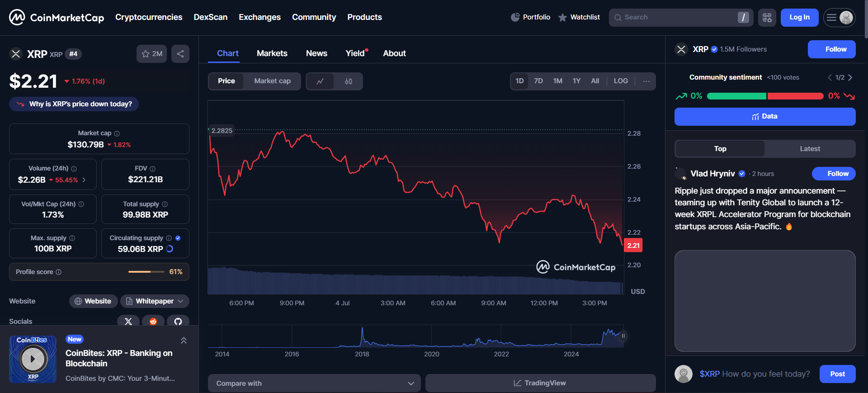The image size is (868, 393).
Task: Show Top community posts
Action: (x=720, y=149)
